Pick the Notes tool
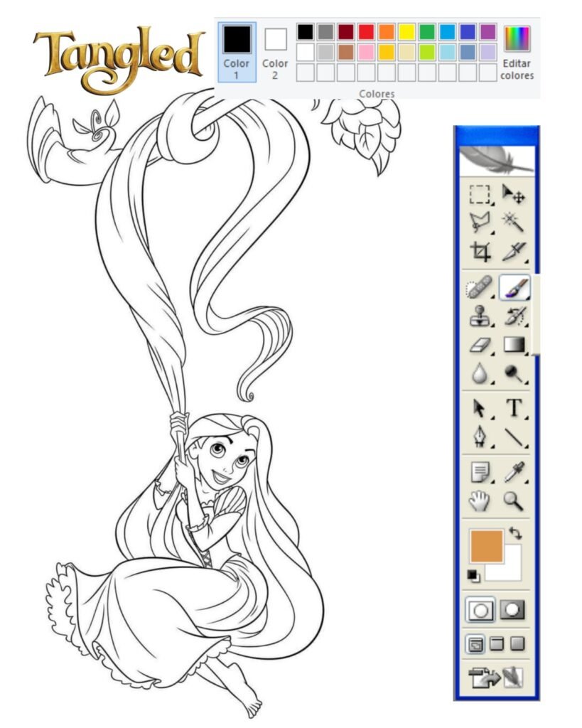 (x=480, y=473)
